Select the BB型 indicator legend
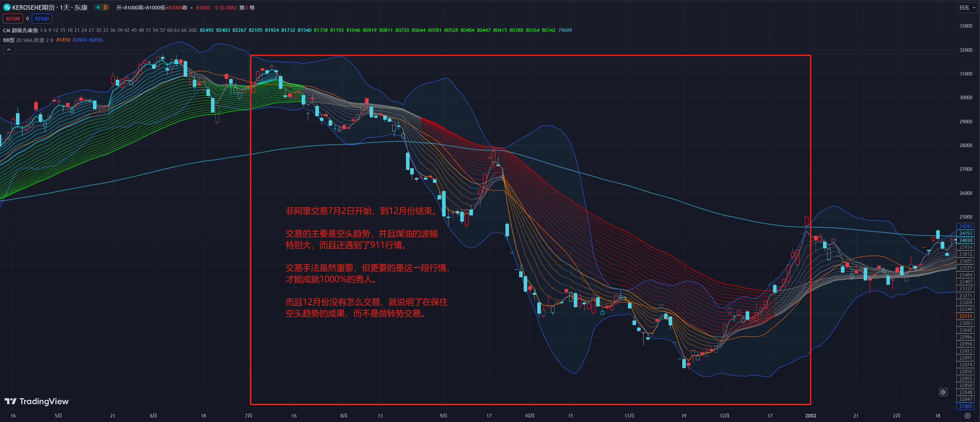The height and width of the screenshot is (422, 980). pos(9,40)
